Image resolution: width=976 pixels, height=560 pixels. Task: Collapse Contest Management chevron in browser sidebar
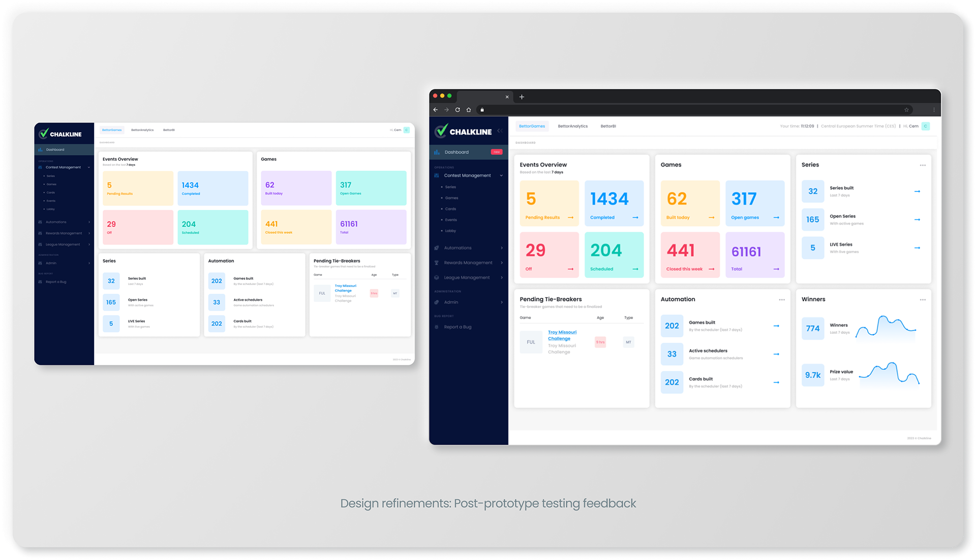click(501, 176)
